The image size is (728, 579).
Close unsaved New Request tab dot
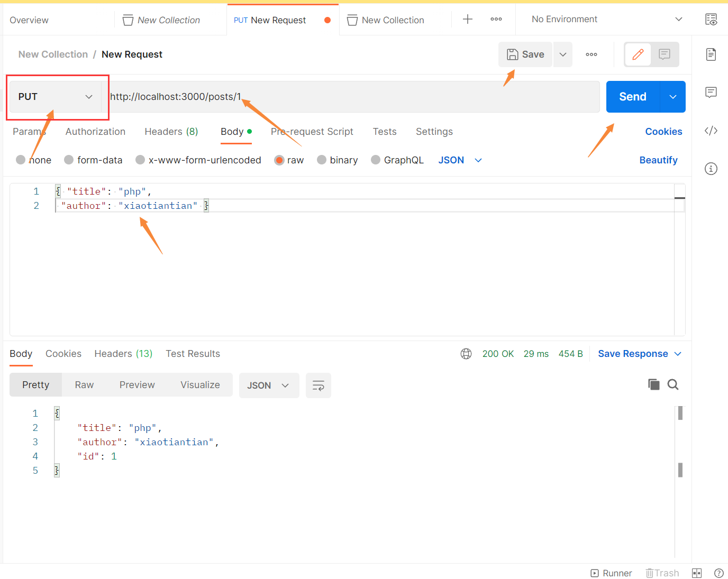click(x=327, y=20)
